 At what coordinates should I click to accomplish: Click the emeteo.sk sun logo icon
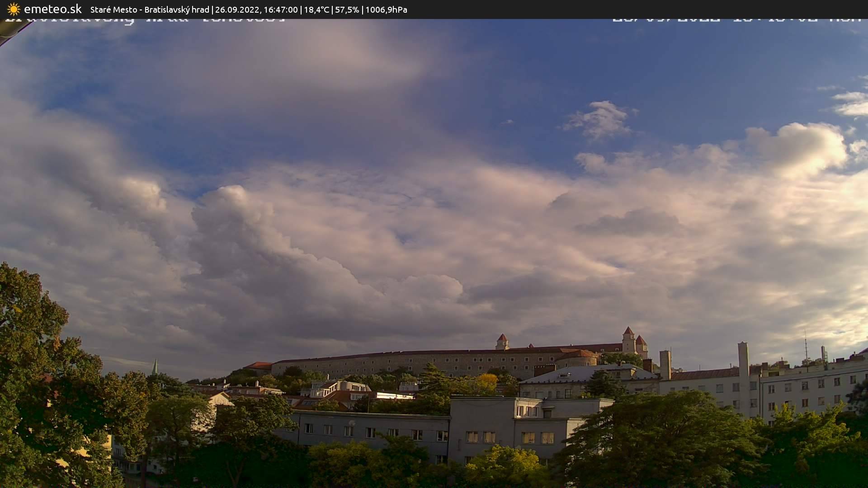tap(14, 9)
